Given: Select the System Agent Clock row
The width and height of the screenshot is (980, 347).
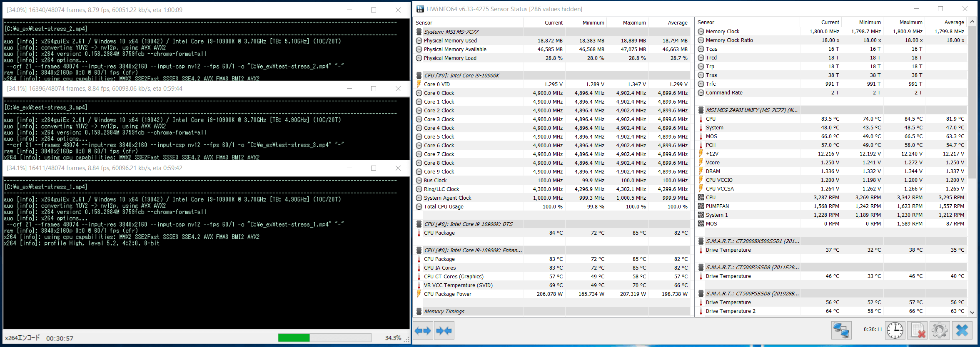Looking at the screenshot, I should click(x=552, y=198).
